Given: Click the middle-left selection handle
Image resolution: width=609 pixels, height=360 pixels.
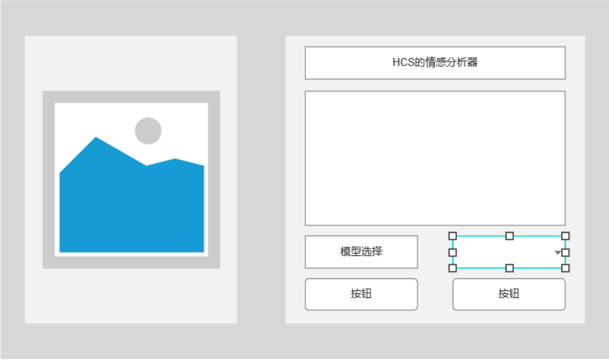Looking at the screenshot, I should 452,253.
